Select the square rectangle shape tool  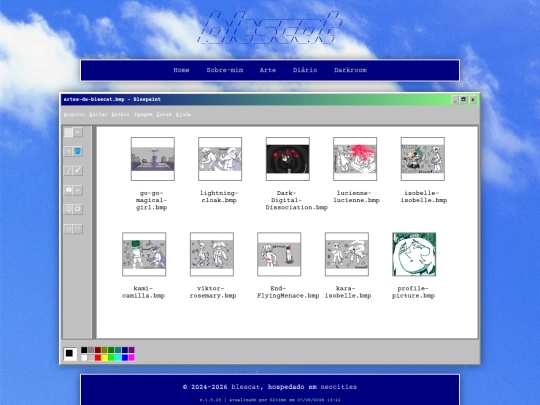(x=68, y=229)
